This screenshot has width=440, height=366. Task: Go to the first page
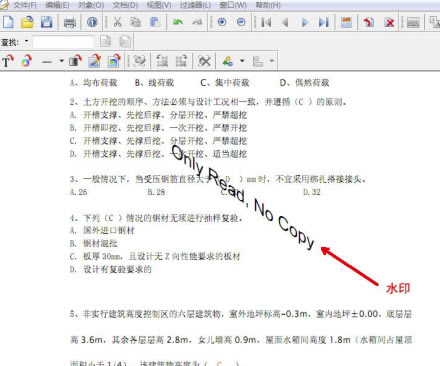266,22
